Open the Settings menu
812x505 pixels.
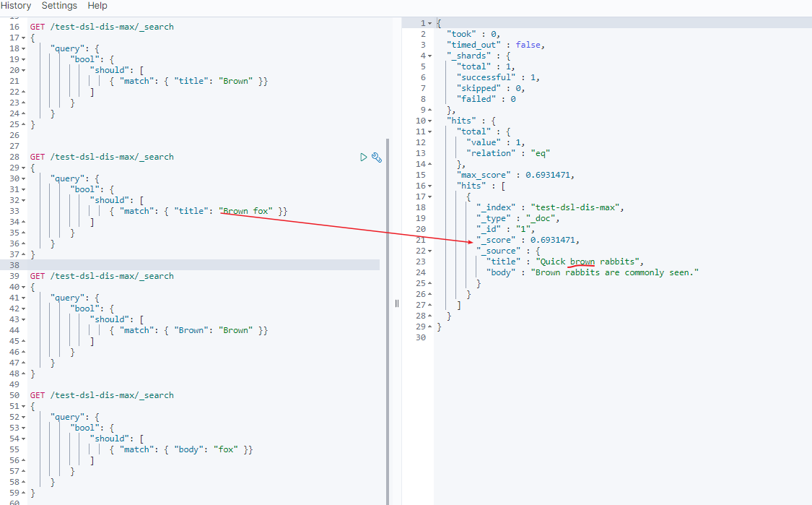click(x=59, y=6)
